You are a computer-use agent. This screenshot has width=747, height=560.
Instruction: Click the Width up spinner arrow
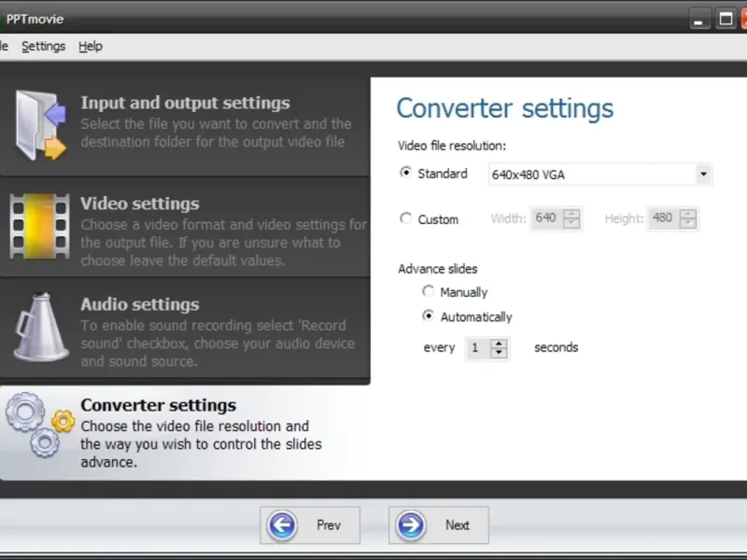pyautogui.click(x=571, y=214)
